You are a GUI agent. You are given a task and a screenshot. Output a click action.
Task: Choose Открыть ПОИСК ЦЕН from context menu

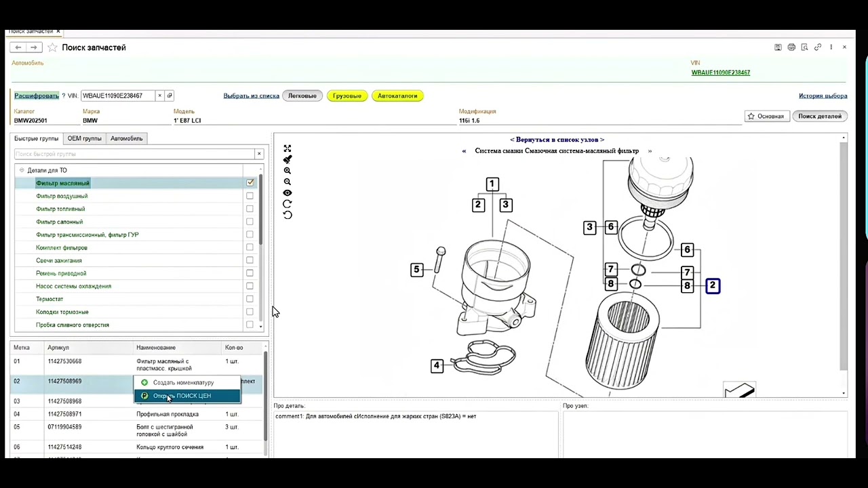coord(186,396)
